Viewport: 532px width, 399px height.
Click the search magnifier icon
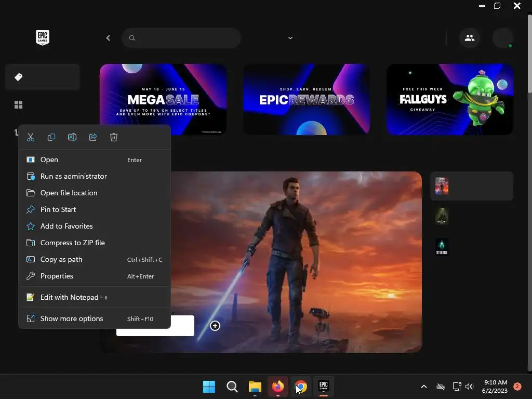[x=132, y=38]
